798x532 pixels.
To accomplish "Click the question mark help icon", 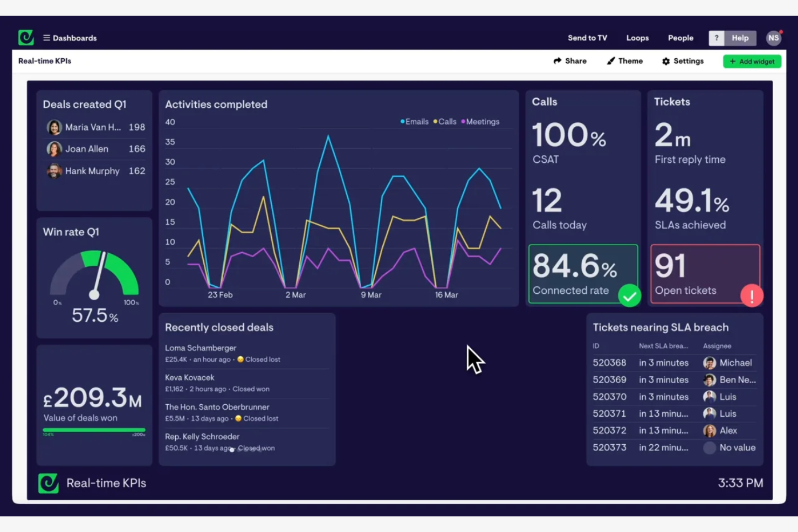I will click(x=716, y=38).
